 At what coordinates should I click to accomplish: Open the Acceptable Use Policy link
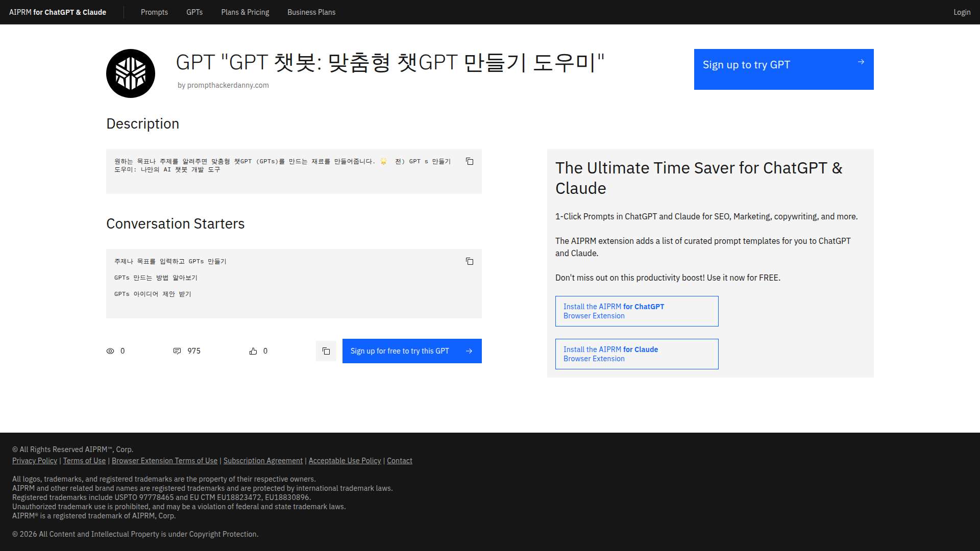point(345,461)
